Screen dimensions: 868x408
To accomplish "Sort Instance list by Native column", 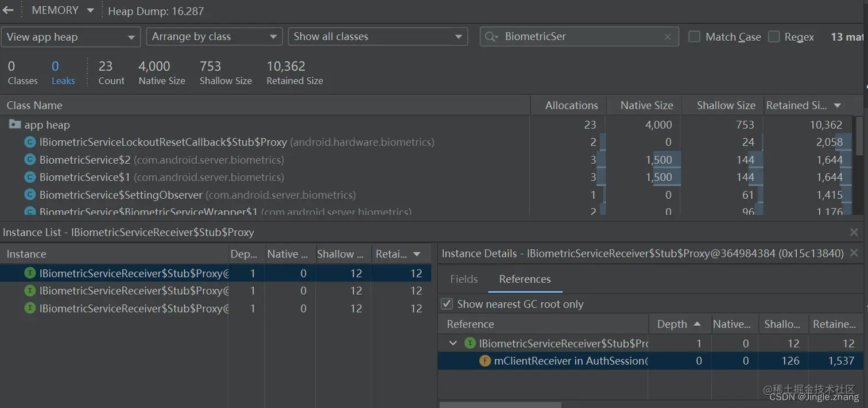I will 290,254.
